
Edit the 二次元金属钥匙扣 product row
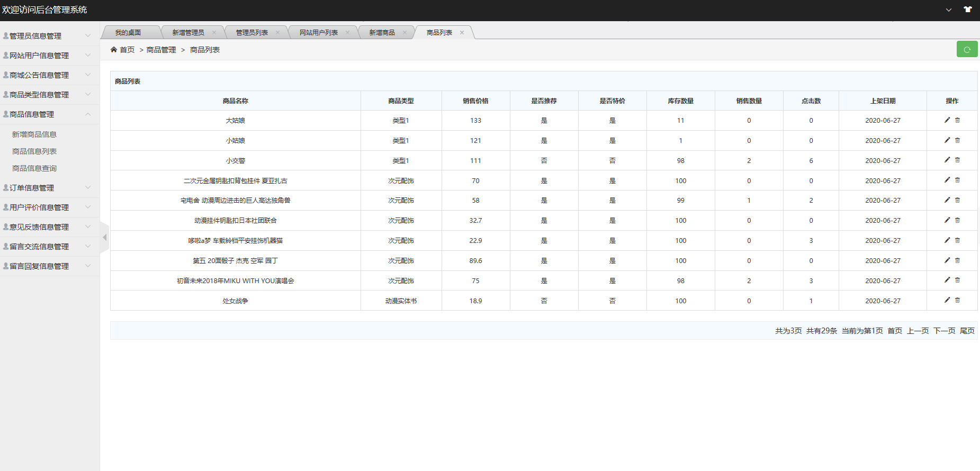click(947, 180)
